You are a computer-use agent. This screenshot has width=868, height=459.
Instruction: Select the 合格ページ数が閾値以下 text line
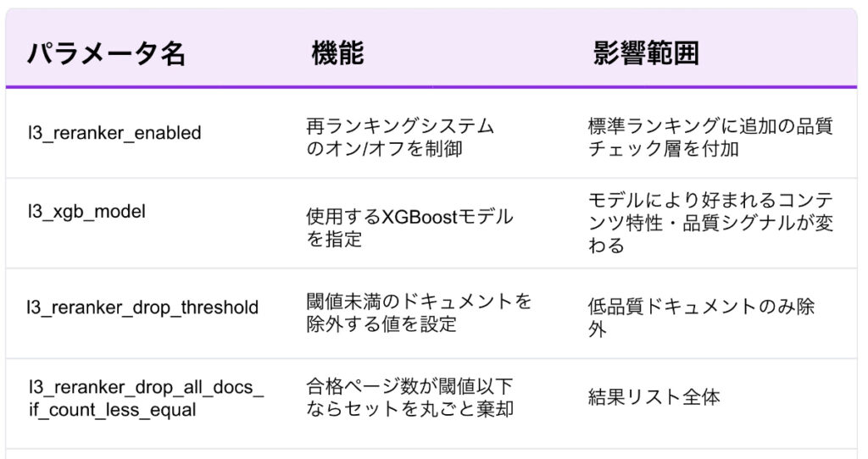409,387
